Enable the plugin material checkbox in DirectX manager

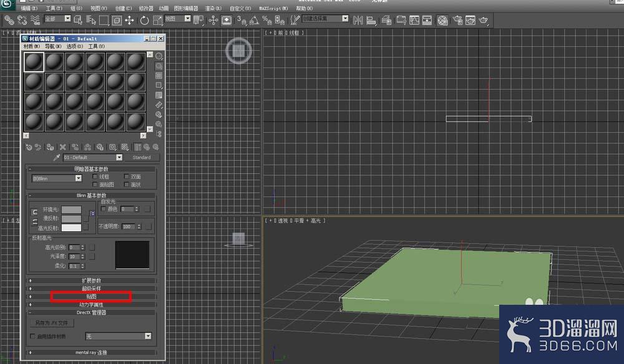[x=32, y=336]
